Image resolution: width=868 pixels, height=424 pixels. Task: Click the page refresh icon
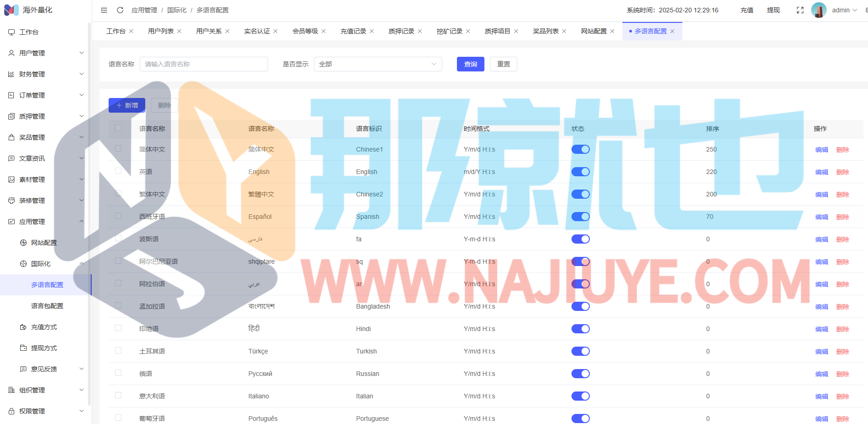pos(120,10)
